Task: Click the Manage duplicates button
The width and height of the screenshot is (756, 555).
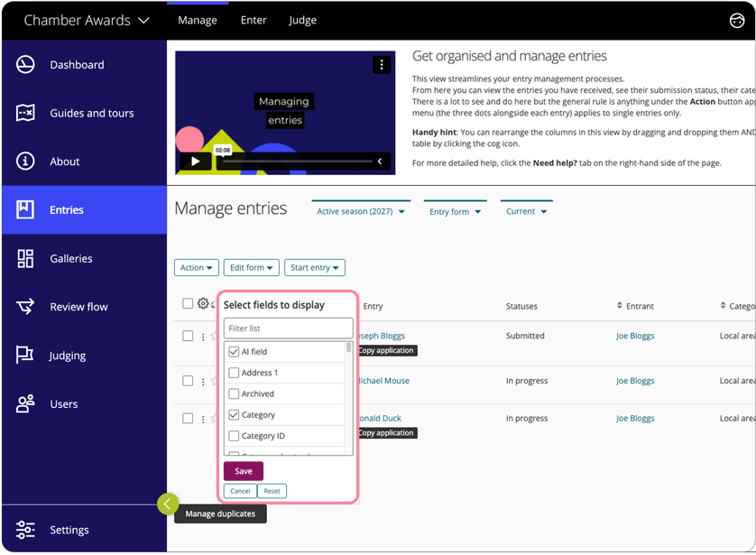Action: tap(220, 514)
